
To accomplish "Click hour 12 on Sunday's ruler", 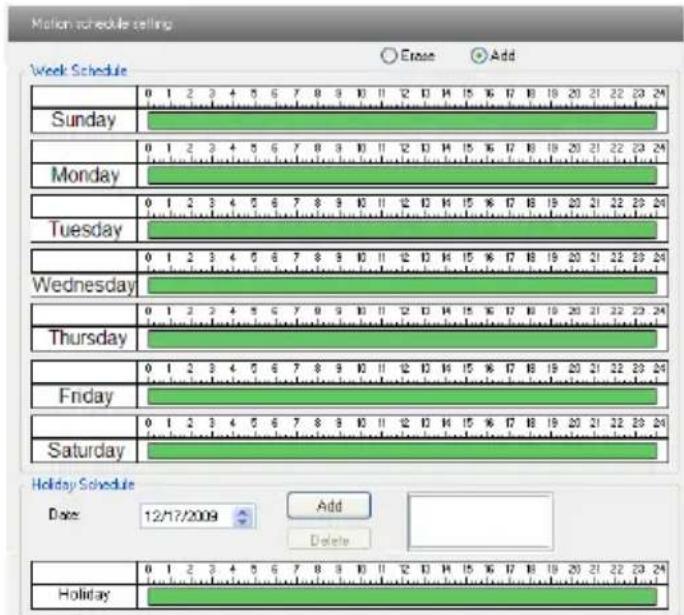I will click(404, 94).
